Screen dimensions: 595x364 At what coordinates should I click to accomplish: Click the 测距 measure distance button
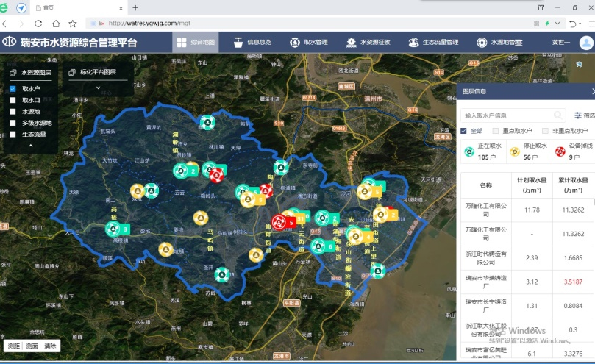pyautogui.click(x=14, y=346)
